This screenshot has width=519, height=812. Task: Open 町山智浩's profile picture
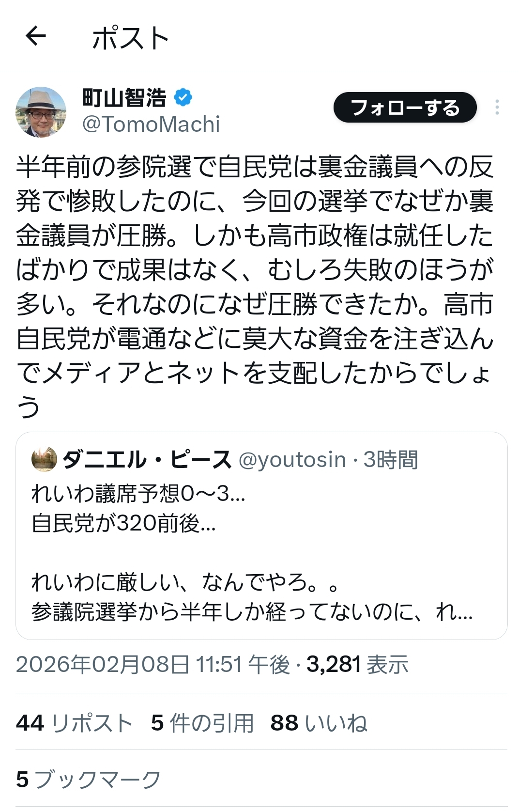coord(41,112)
